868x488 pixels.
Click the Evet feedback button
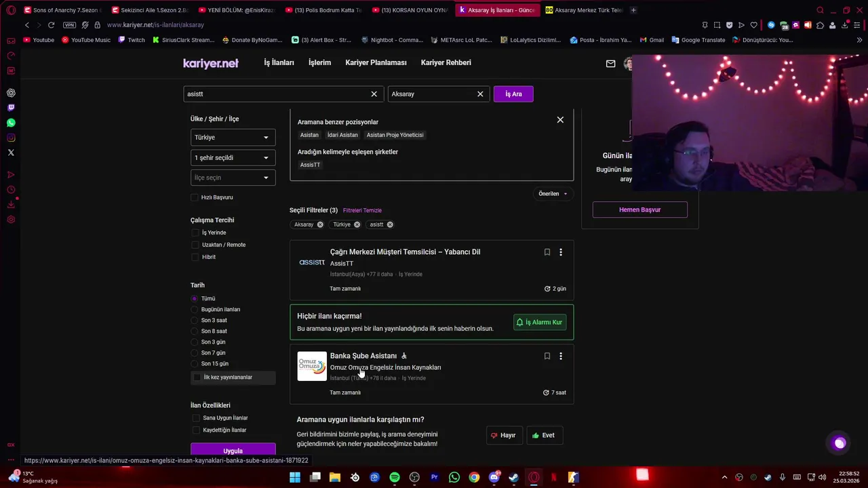[544, 435]
